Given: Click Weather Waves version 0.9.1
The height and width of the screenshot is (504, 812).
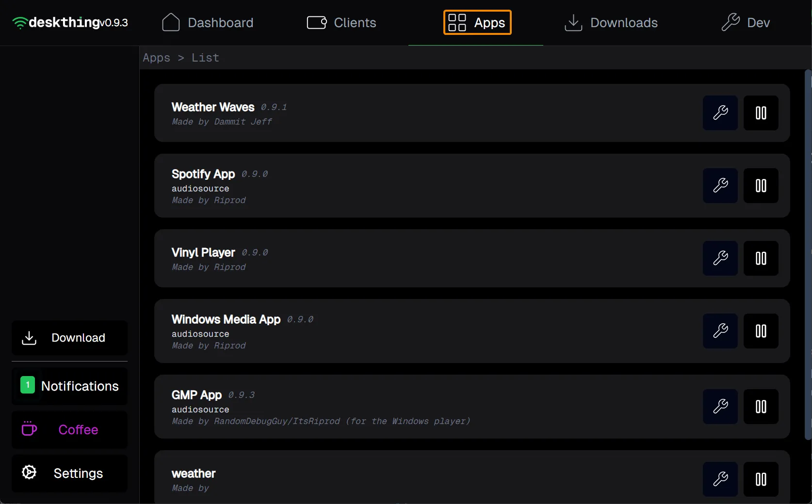Looking at the screenshot, I should 274,107.
